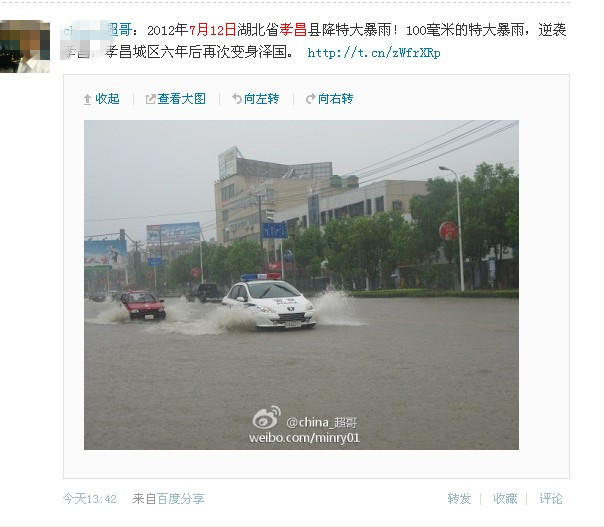This screenshot has width=604, height=527.
Task: Click the clockwise rotate arrow icon
Action: [x=310, y=99]
